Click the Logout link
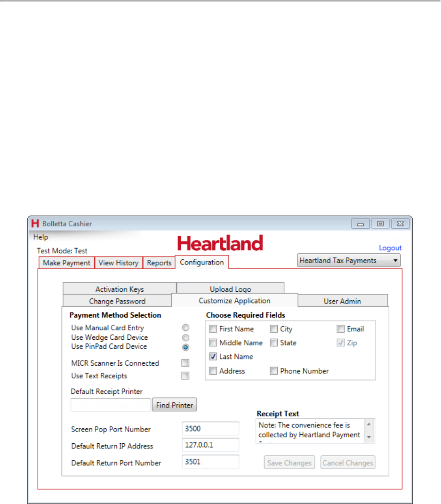Screen dimensions: 441x504 pos(390,248)
